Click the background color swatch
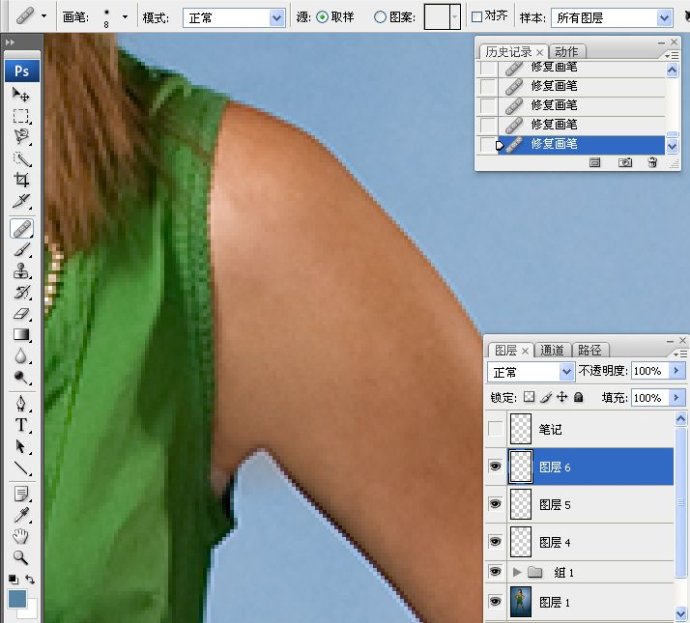 pyautogui.click(x=31, y=611)
